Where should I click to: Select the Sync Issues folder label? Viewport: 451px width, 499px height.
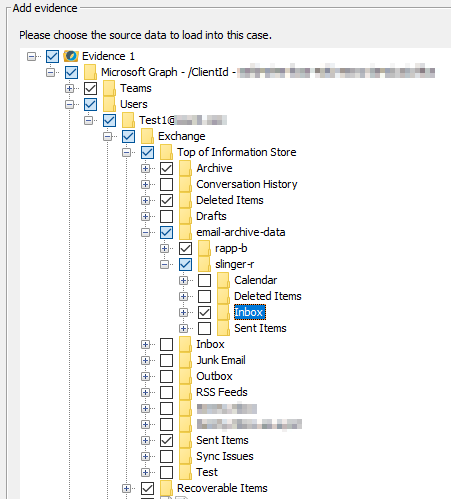(225, 456)
